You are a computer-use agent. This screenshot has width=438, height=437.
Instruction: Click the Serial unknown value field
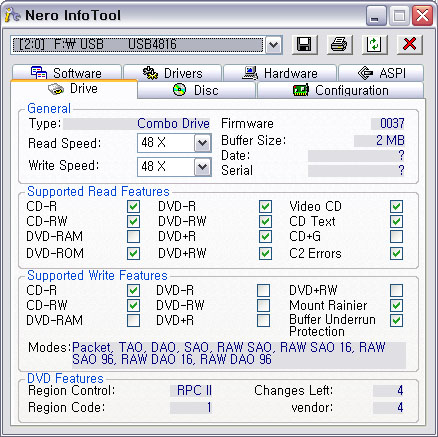coord(356,171)
